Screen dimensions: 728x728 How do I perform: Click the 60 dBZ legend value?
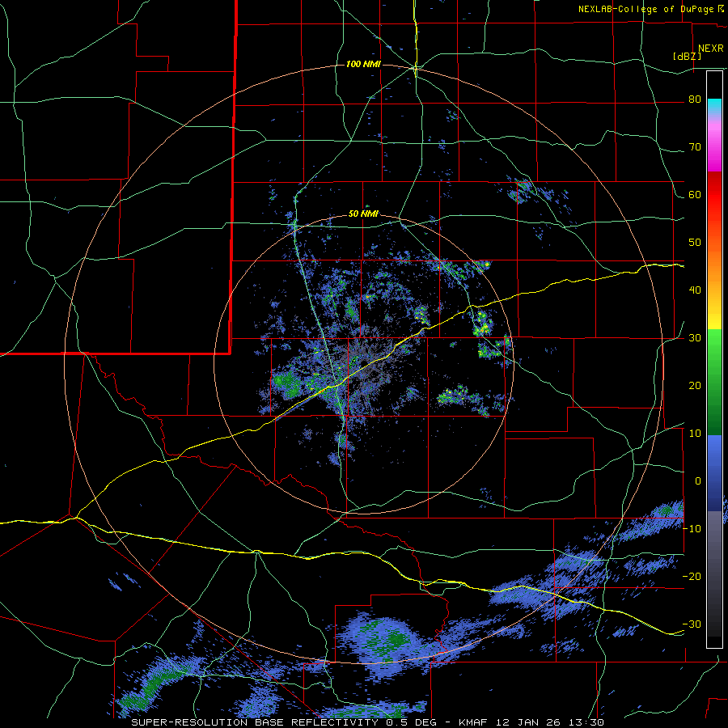(x=695, y=194)
